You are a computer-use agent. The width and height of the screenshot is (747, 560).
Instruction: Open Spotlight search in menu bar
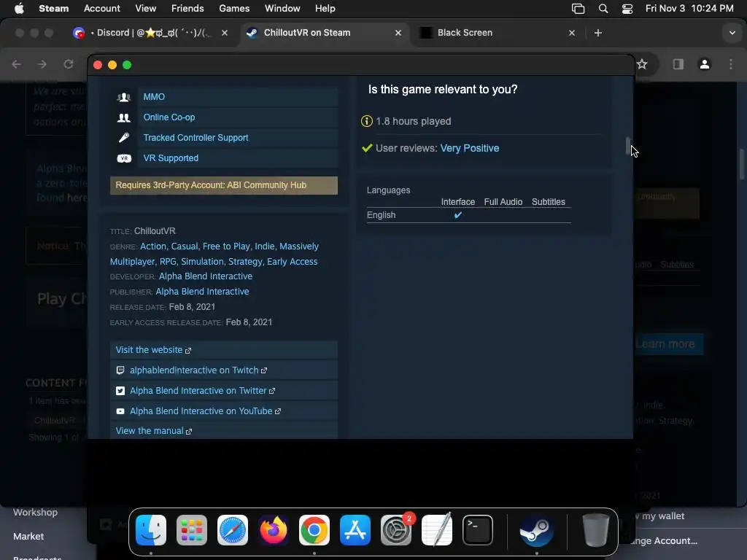[603, 9]
